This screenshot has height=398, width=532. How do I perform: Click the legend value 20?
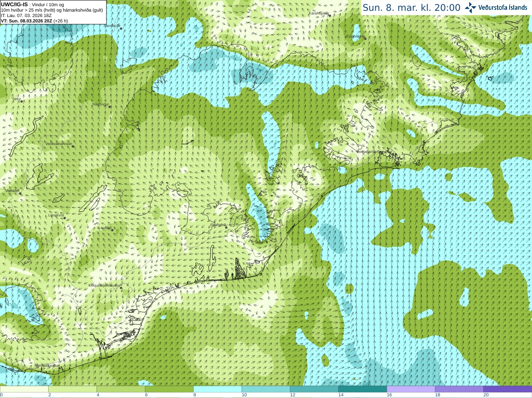(x=486, y=395)
